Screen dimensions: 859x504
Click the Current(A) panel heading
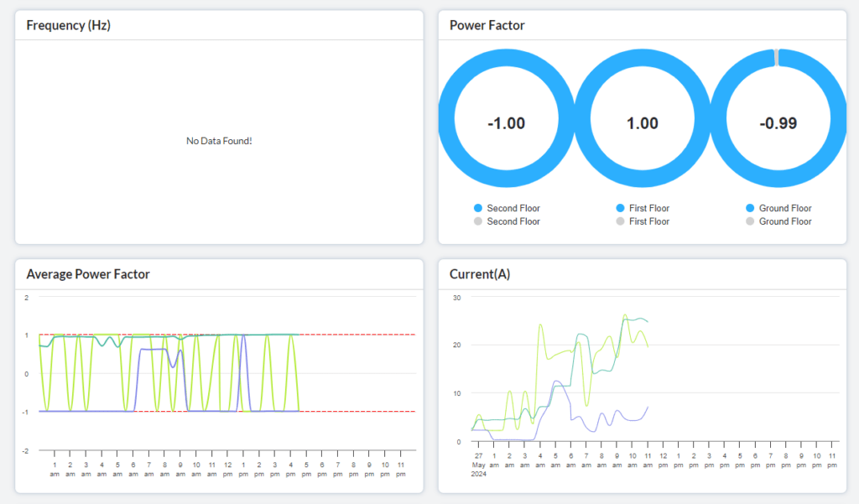(480, 273)
